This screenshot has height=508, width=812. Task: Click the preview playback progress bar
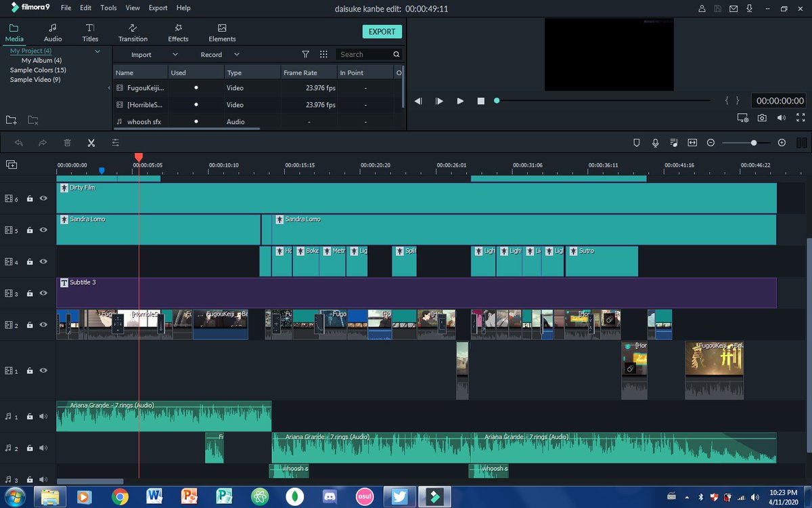pos(604,101)
